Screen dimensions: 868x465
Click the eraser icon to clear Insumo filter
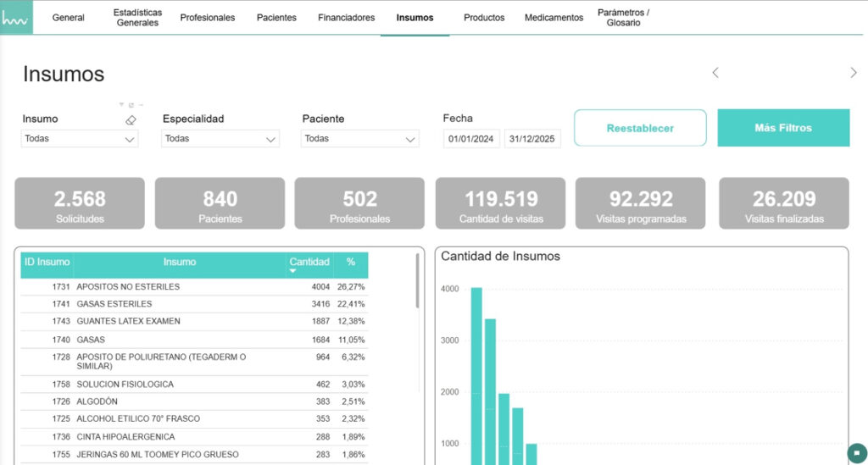tap(131, 120)
